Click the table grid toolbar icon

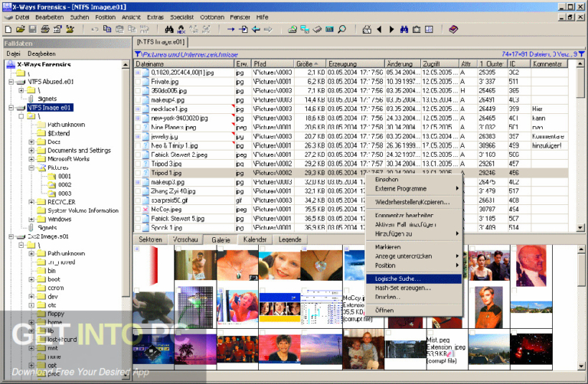point(429,29)
